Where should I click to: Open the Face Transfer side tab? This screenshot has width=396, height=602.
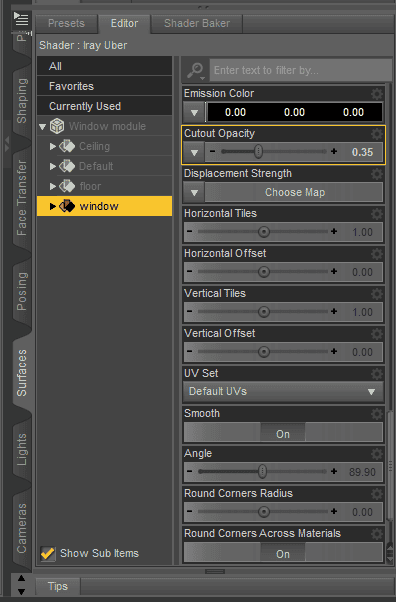[22, 198]
